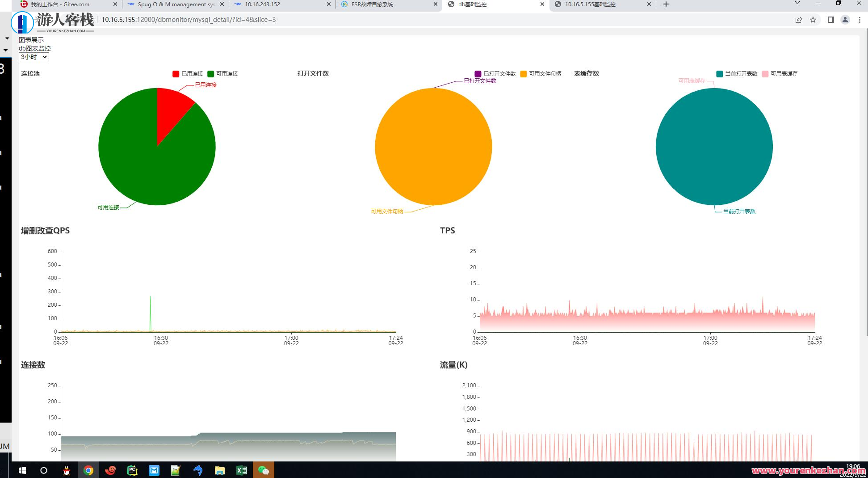Viewport: 868px width, 478px height.
Task: Open the 3小时 time range dropdown
Action: [33, 57]
